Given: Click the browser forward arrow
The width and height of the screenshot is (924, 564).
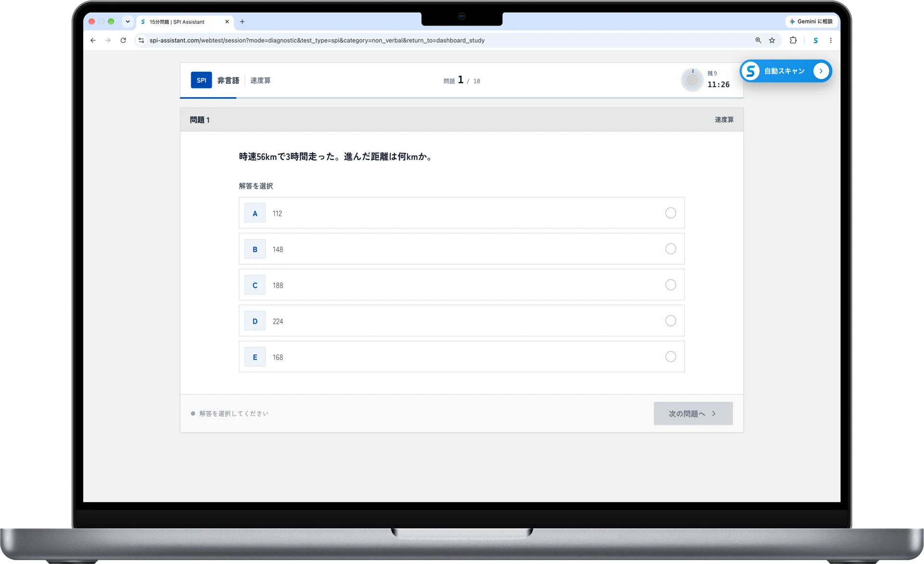Looking at the screenshot, I should coord(108,40).
